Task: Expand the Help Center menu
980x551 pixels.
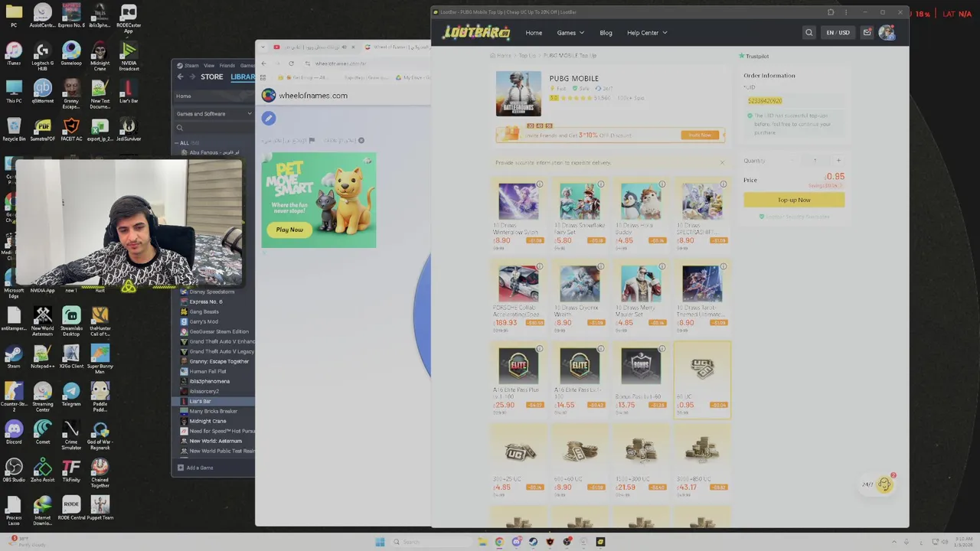Action: click(647, 33)
